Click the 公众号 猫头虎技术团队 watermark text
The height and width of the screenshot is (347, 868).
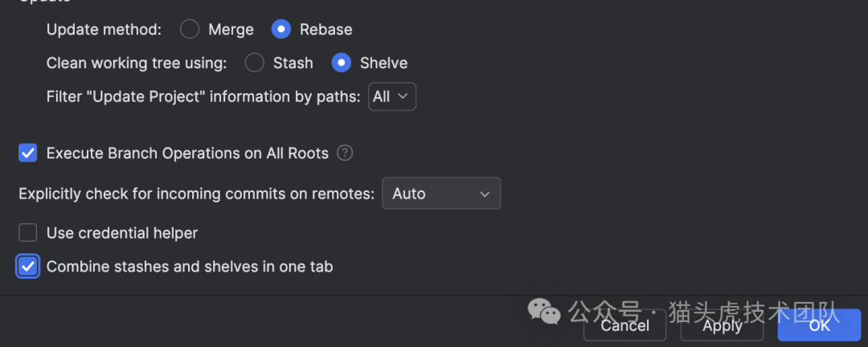click(703, 312)
